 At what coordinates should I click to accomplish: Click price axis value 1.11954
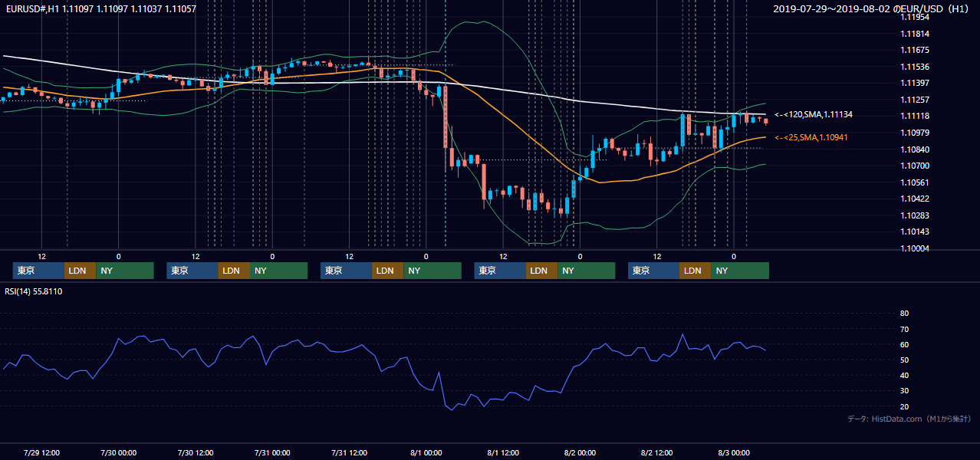[x=915, y=17]
